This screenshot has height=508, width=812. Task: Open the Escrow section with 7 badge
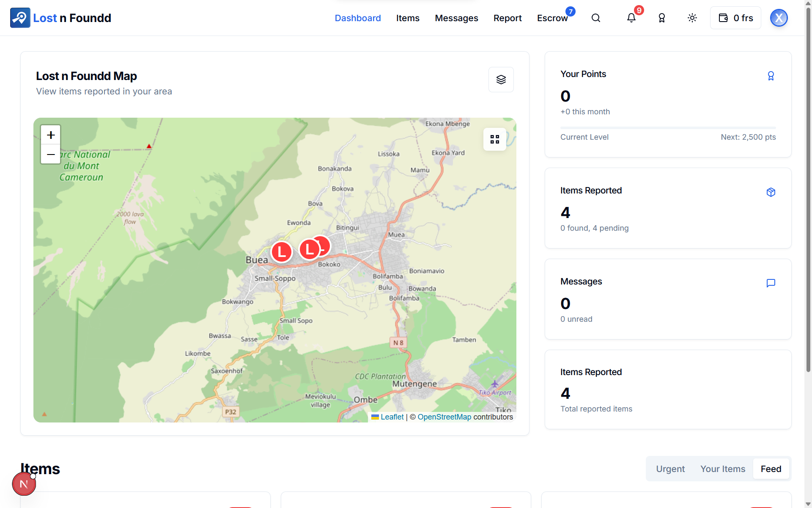tap(552, 18)
